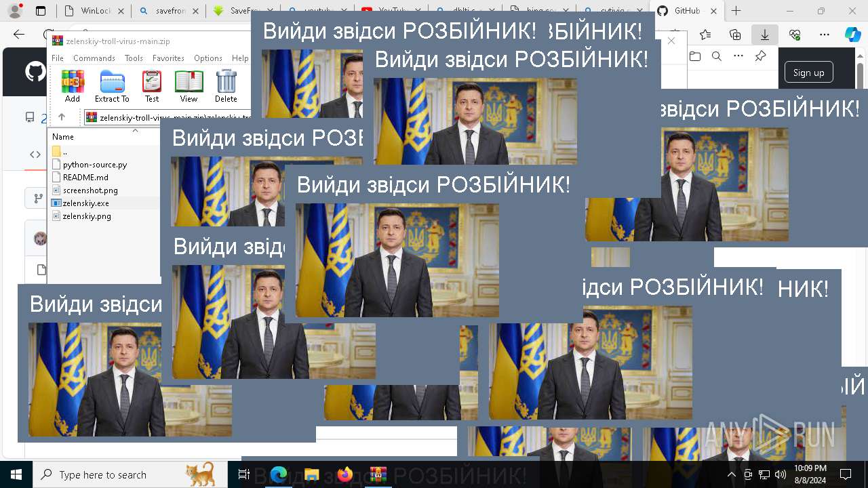The height and width of the screenshot is (488, 868).
Task: Open the Options menu in WinRAR
Action: point(208,58)
